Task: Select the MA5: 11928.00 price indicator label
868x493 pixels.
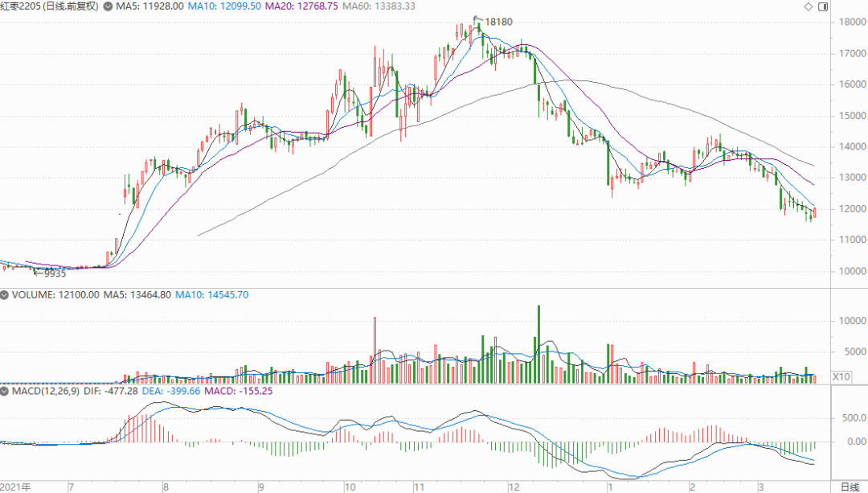Action: [x=149, y=6]
